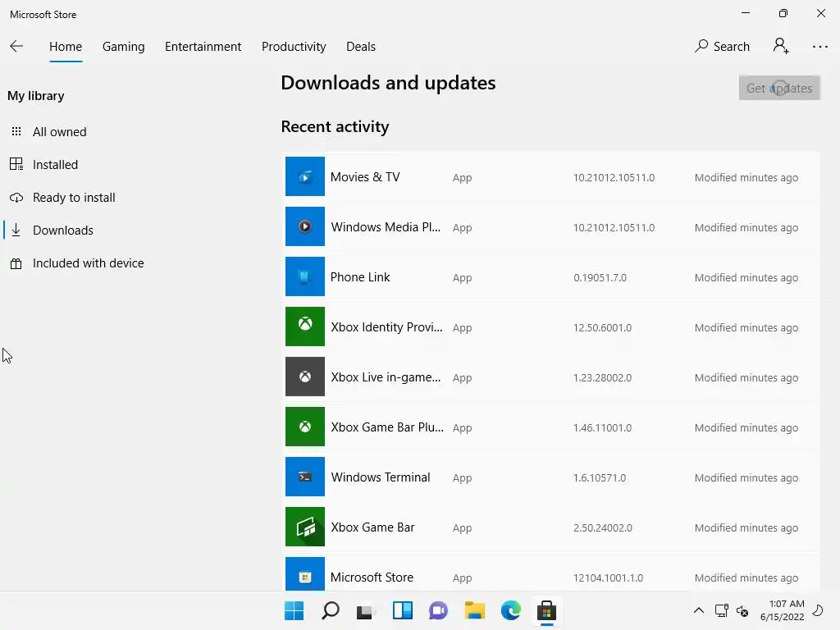Click the Downloads and updates heading
This screenshot has height=630, width=840.
(x=388, y=83)
